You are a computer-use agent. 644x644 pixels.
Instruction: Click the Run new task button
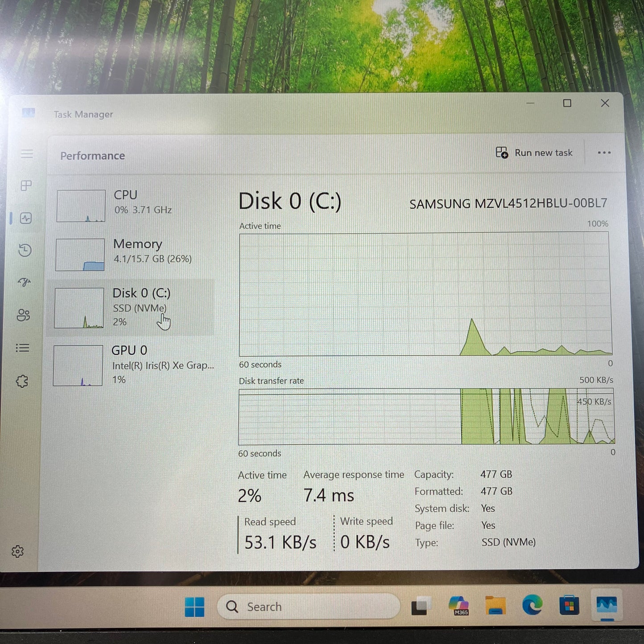534,153
